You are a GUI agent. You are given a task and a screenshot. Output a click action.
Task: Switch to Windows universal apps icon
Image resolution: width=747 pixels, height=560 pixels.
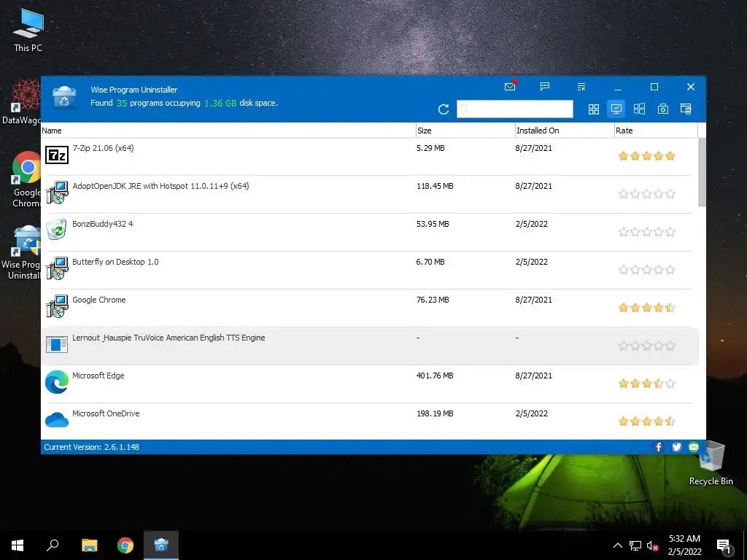[x=639, y=109]
